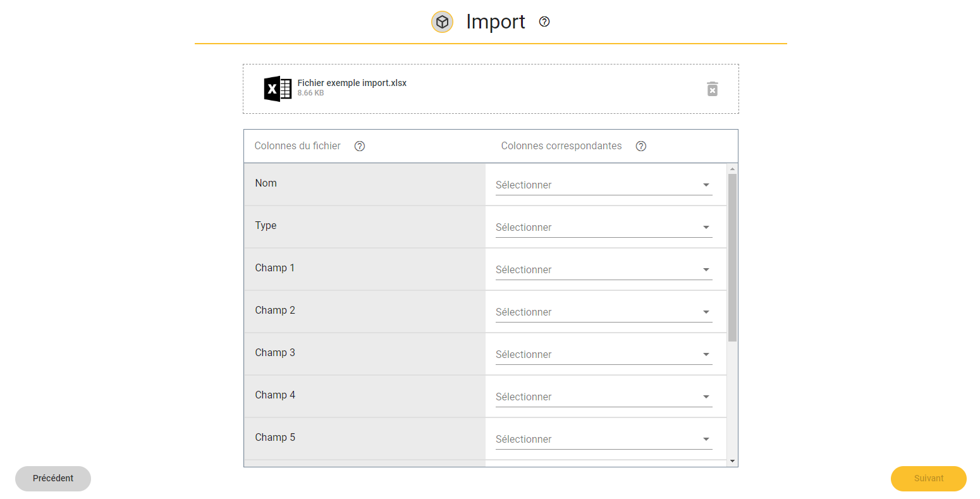Click the scroll up arrow of the table

(x=732, y=169)
